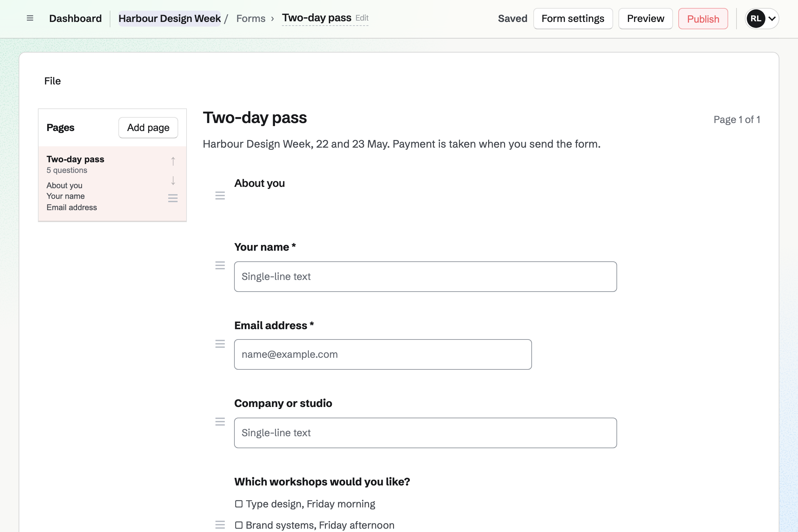The height and width of the screenshot is (532, 798).
Task: Move Two-day pass page down
Action: click(173, 181)
